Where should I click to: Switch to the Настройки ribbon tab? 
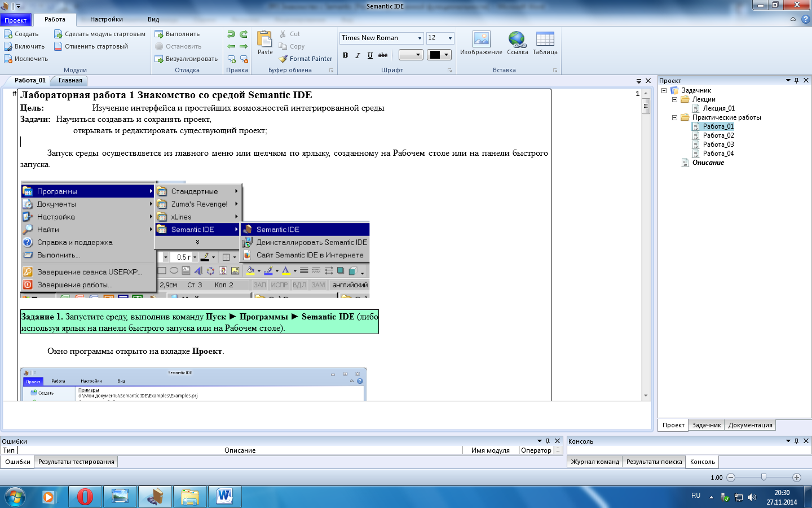click(107, 19)
